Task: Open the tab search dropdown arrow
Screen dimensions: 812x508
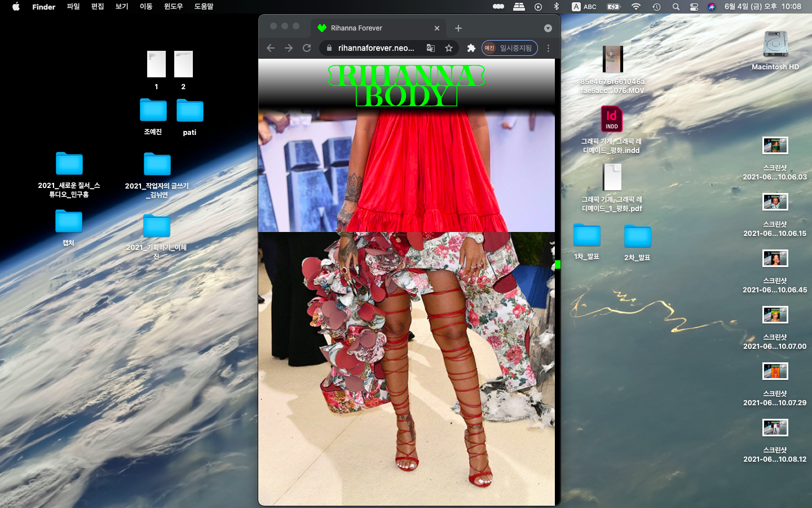Action: [x=548, y=28]
